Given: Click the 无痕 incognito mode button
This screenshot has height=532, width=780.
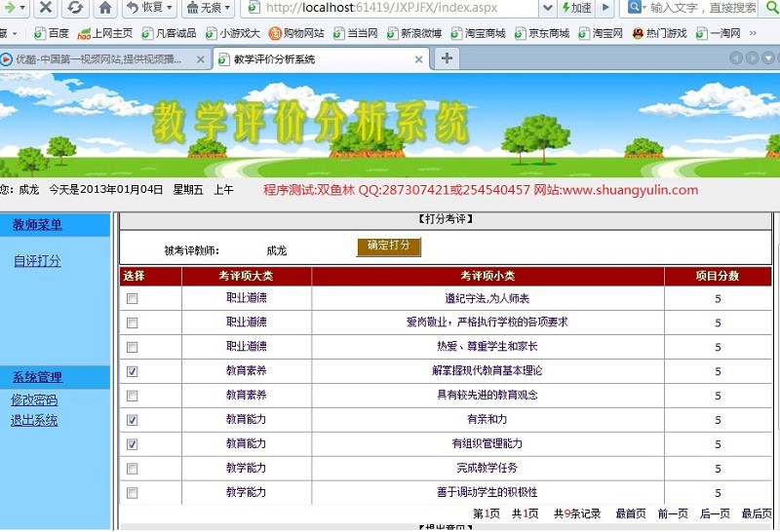Looking at the screenshot, I should [204, 8].
